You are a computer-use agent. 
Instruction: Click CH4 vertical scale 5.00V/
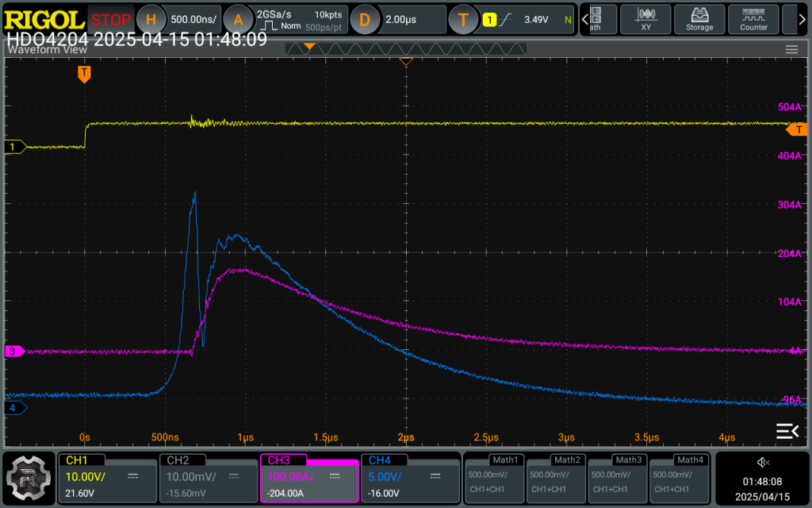385,476
